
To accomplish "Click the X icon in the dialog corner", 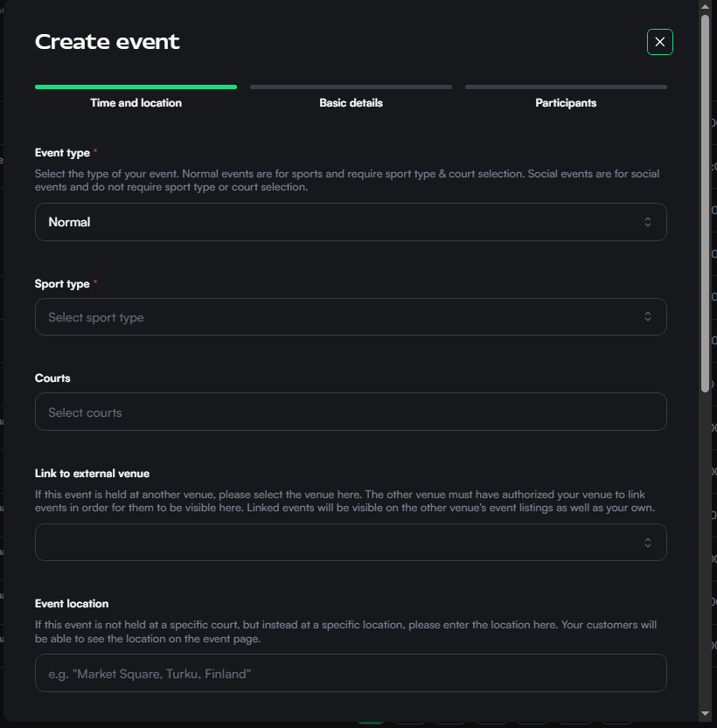I will point(660,42).
